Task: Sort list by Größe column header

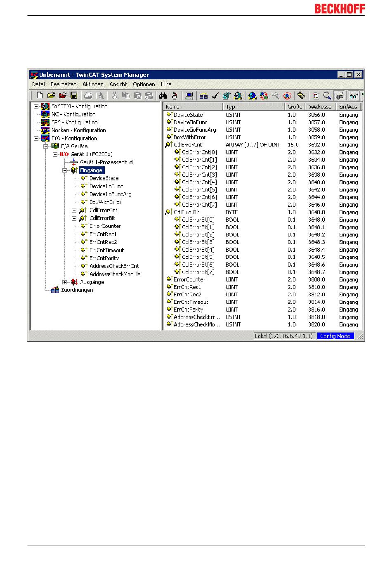Action: click(295, 106)
